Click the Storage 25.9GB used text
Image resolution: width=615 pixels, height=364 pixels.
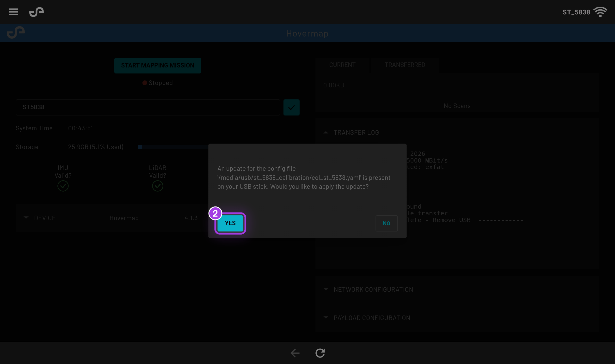(x=96, y=147)
